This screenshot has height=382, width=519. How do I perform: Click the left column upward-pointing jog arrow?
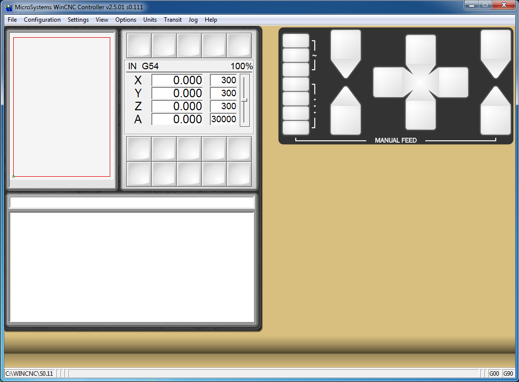(x=345, y=111)
